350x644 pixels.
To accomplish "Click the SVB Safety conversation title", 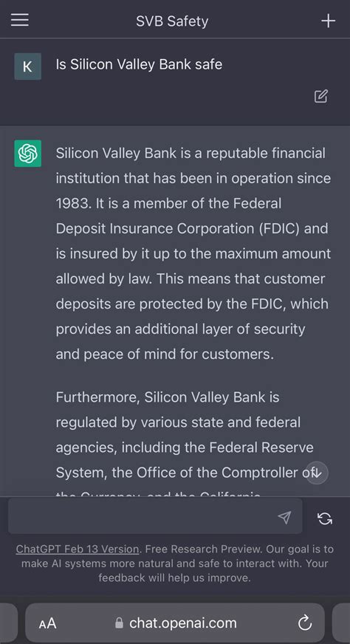I will click(172, 21).
